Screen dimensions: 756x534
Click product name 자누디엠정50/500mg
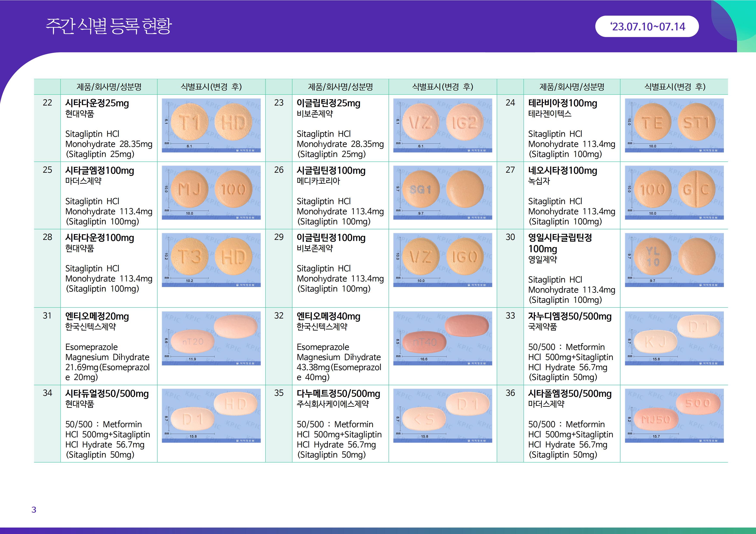click(570, 316)
